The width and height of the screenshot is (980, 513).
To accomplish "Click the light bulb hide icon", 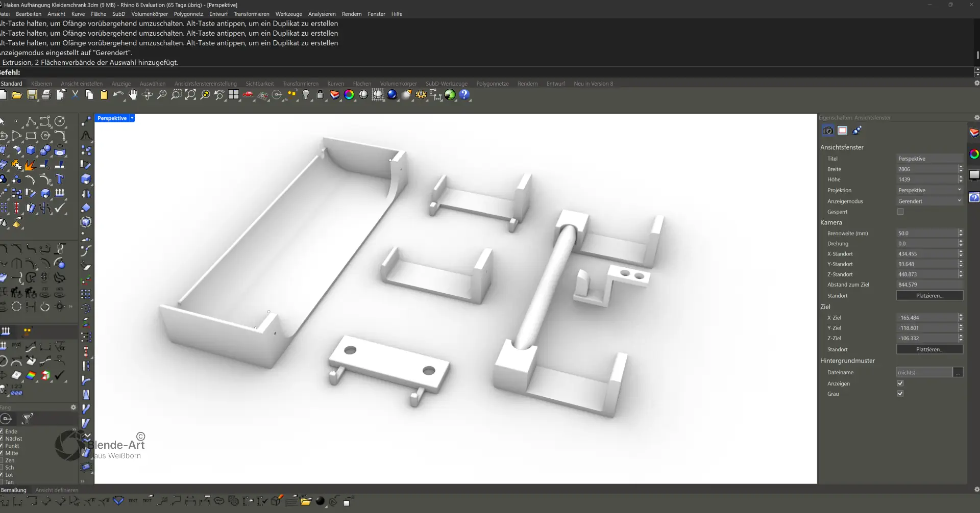I will coord(306,95).
